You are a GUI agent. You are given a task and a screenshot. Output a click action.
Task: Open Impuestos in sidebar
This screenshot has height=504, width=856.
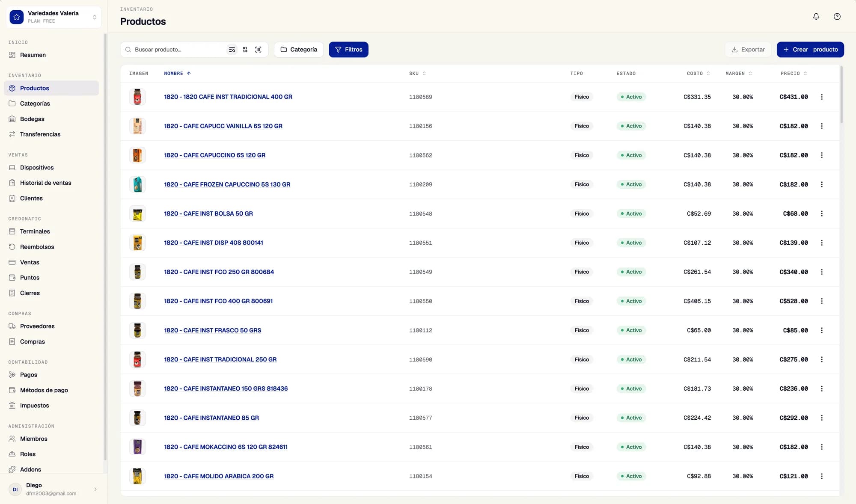51,406
